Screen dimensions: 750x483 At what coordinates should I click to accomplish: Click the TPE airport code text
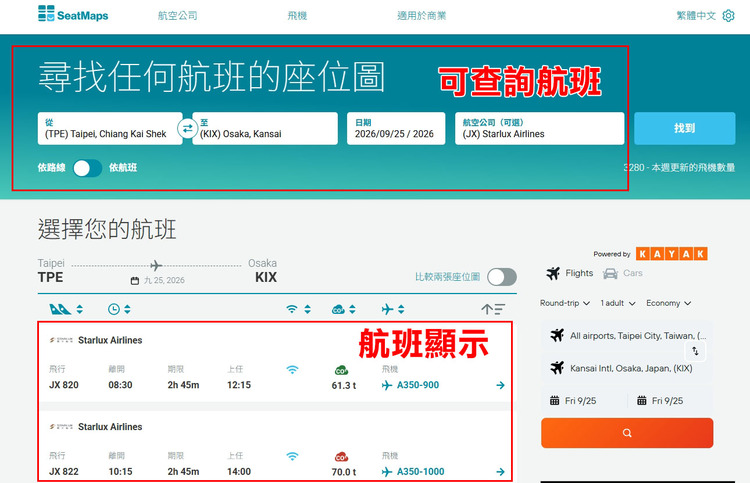[x=50, y=277]
